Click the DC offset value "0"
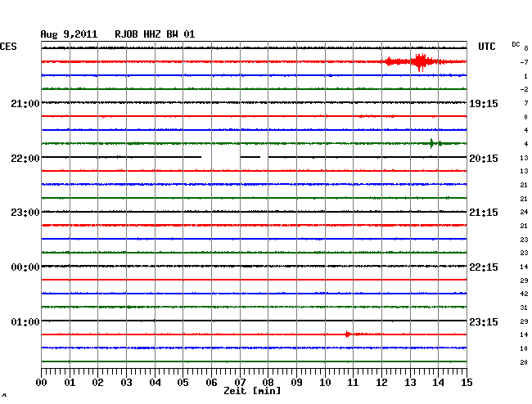The width and height of the screenshot is (532, 404). [526, 117]
